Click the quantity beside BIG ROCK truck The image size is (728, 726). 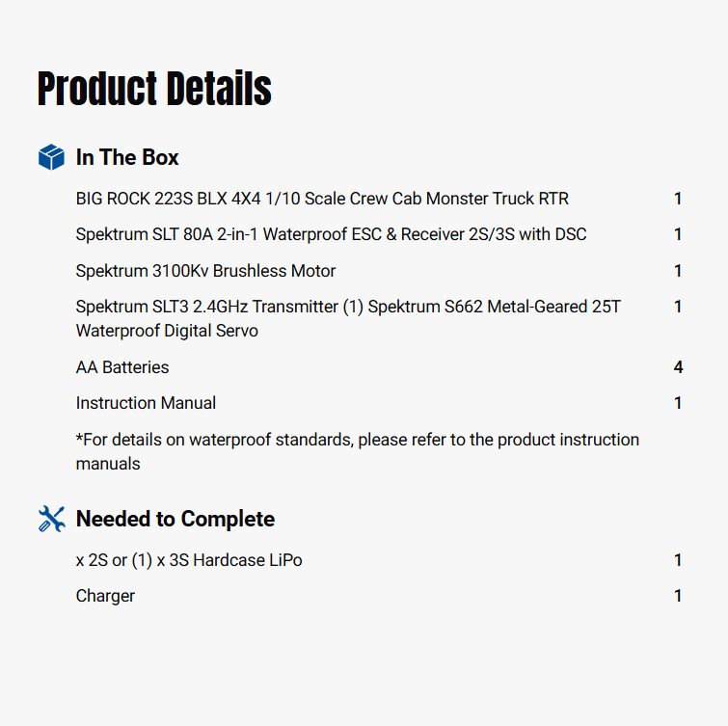(678, 199)
